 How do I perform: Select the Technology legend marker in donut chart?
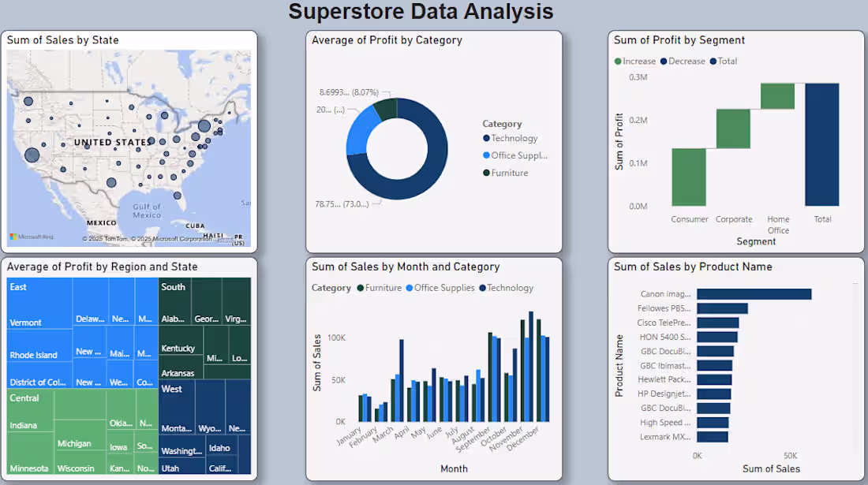[x=486, y=138]
